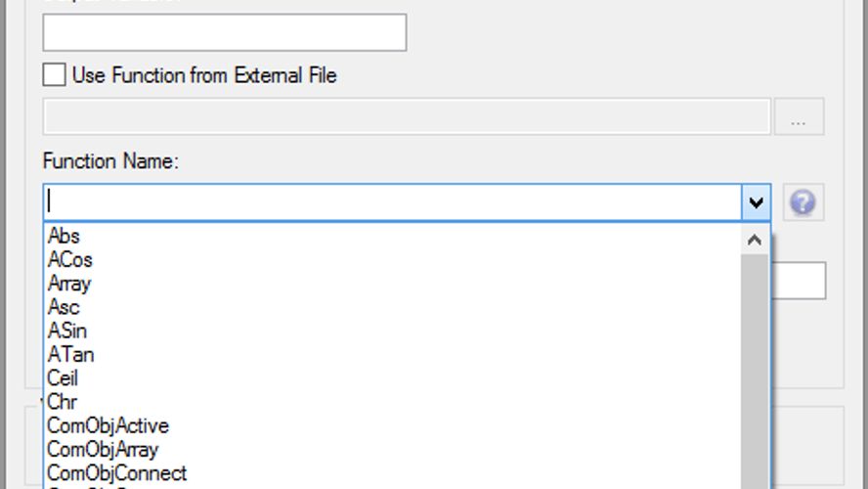Select ComObjActive from the list

click(x=108, y=425)
